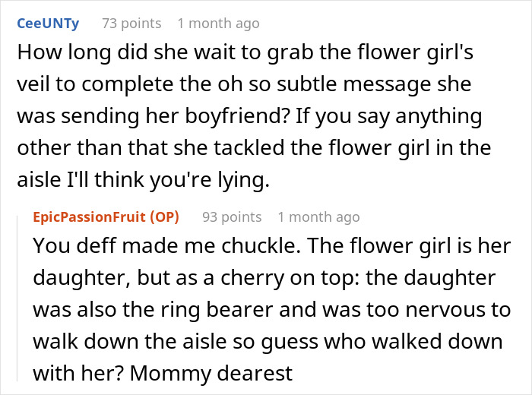Click the line 'daughter, but as a cherry on top'

click(x=264, y=279)
